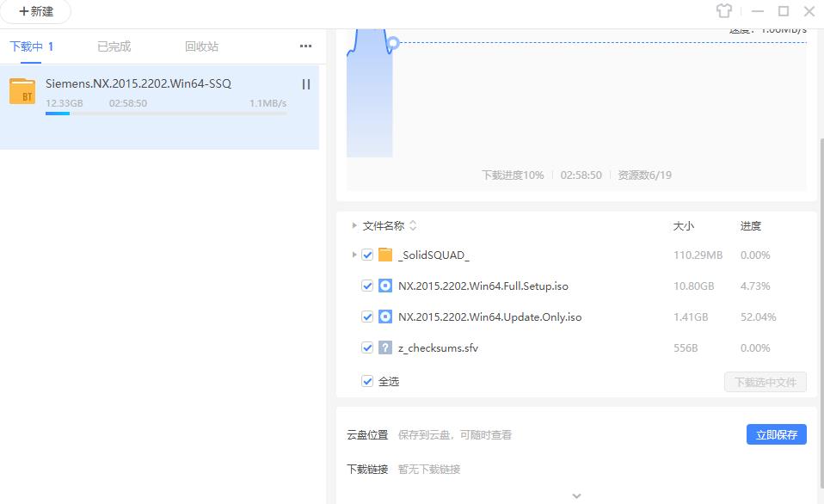This screenshot has height=504, width=824.
Task: Maximize the download manager window
Action: (784, 11)
